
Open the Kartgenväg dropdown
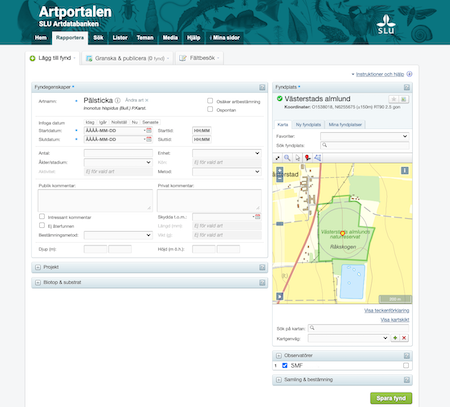tap(349, 338)
